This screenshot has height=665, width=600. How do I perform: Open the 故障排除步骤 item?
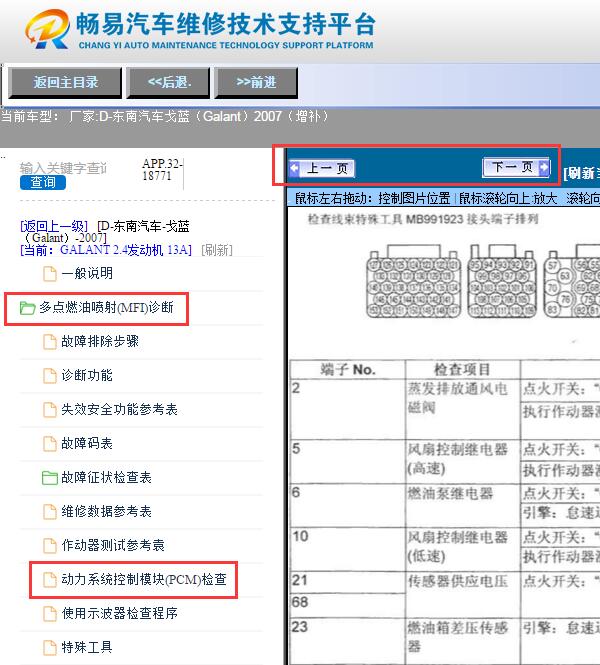[100, 341]
